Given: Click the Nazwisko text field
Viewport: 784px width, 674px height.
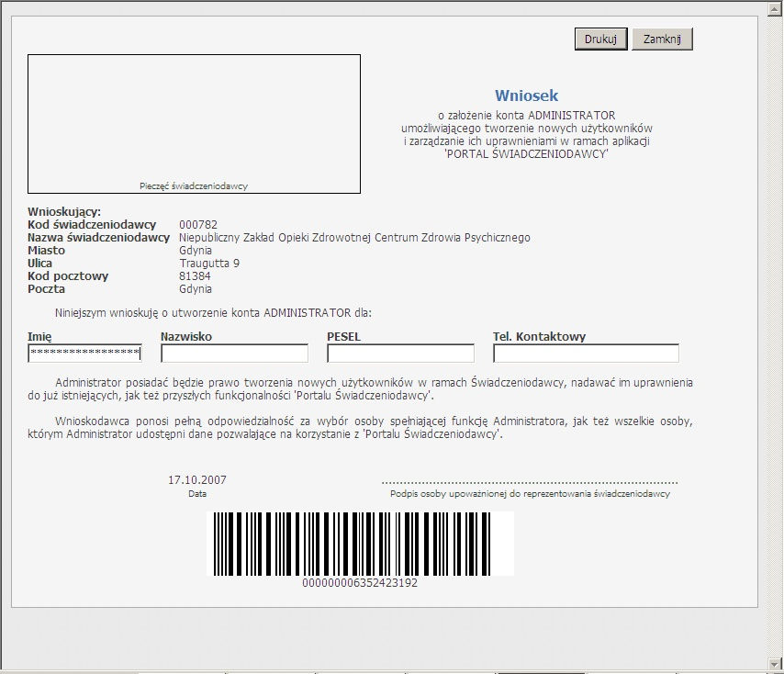Looking at the screenshot, I should pyautogui.click(x=234, y=353).
